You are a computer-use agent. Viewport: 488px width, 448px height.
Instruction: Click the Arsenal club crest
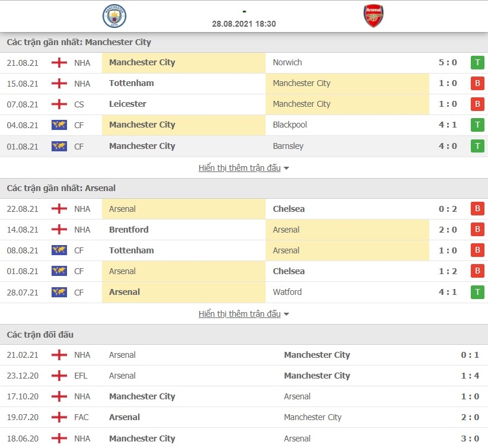click(374, 16)
